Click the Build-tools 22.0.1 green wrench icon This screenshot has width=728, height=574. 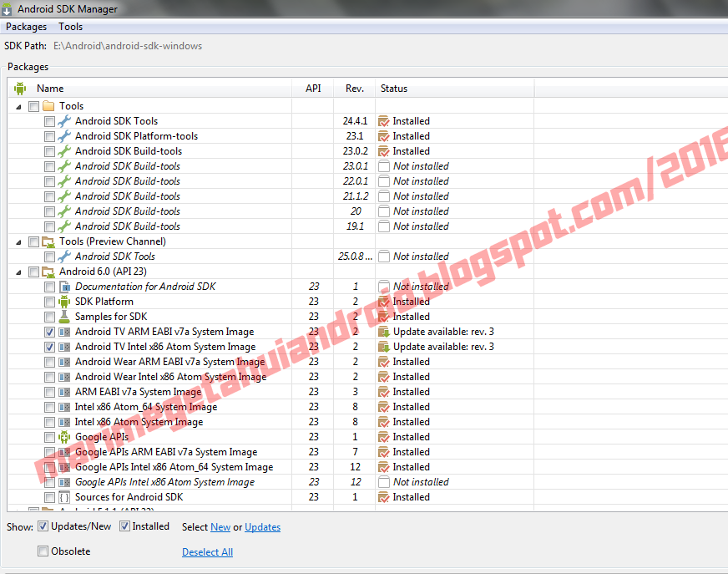point(64,181)
